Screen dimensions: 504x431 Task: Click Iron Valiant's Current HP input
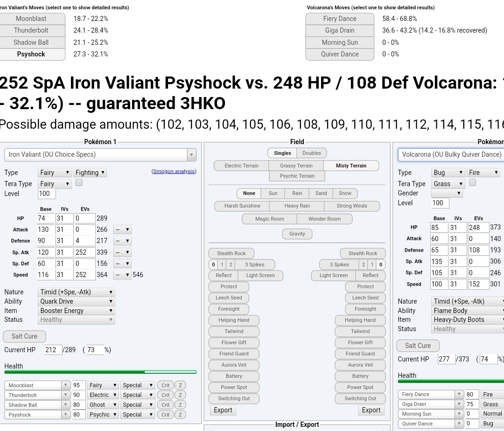click(x=53, y=350)
